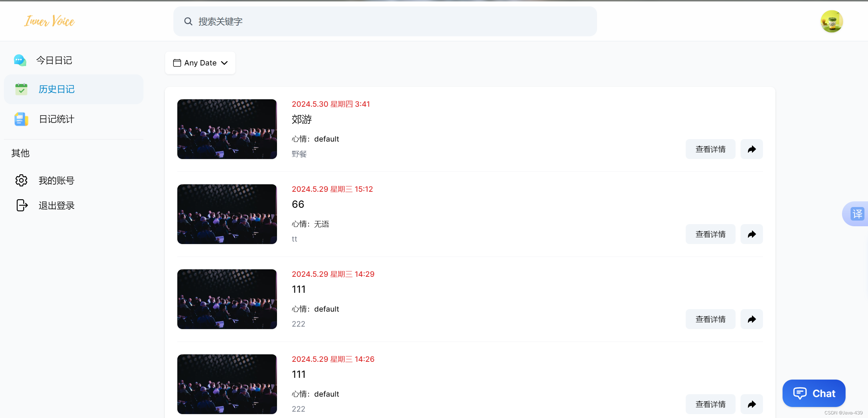Click the 搜索关键字 search field
868x418 pixels.
pos(385,21)
